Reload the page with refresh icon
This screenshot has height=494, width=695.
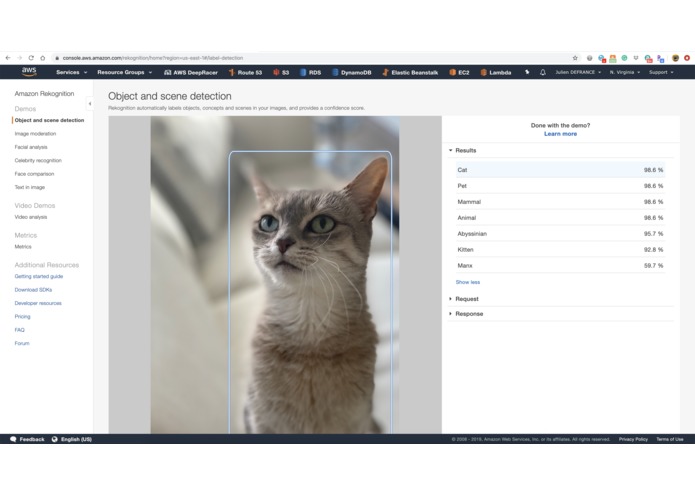[x=31, y=58]
